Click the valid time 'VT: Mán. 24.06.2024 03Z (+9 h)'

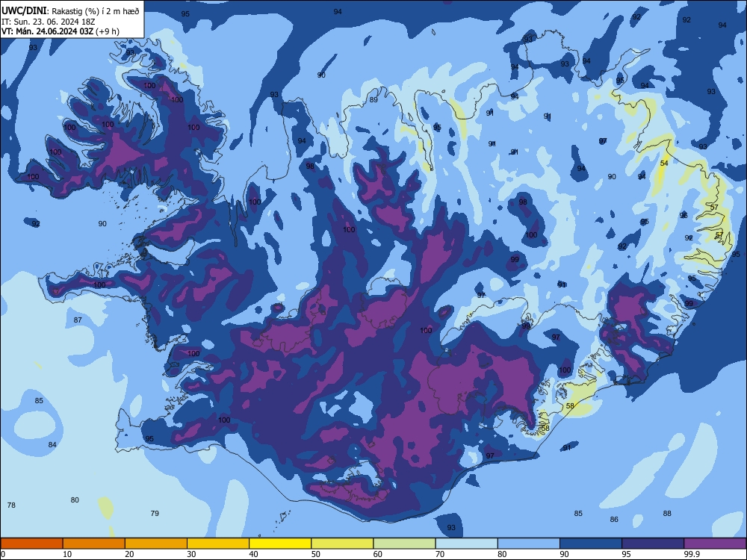click(61, 31)
